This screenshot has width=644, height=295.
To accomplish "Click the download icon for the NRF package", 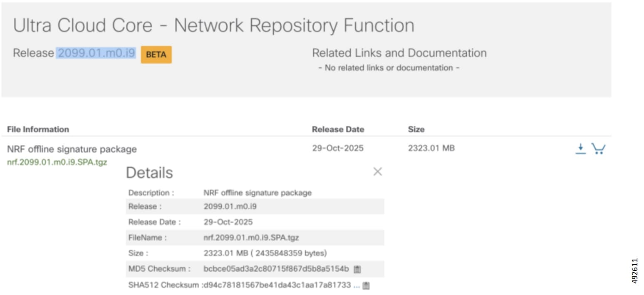I will pos(580,149).
